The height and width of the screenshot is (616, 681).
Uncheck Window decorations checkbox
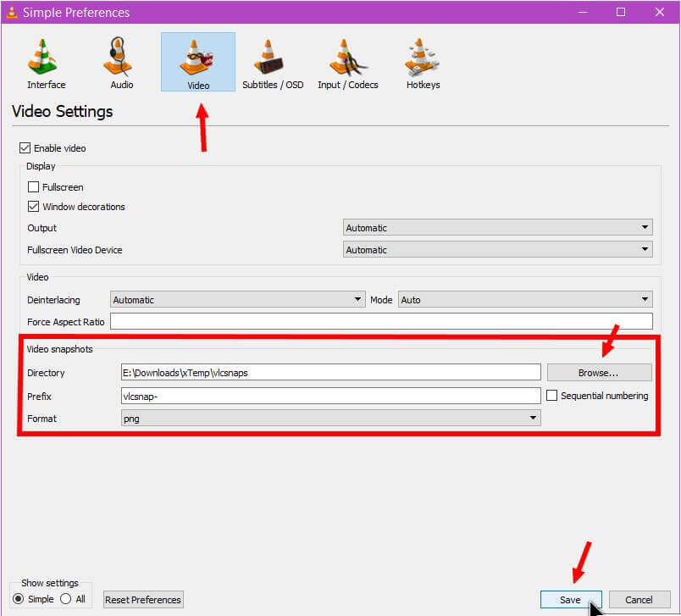(33, 207)
